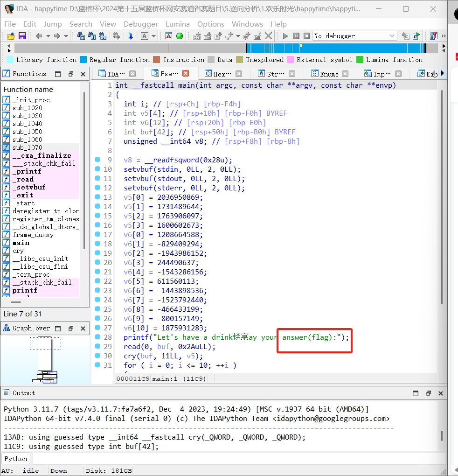Click the green circle toolbar icon
Screen dimensions: 458x476
(x=180, y=36)
